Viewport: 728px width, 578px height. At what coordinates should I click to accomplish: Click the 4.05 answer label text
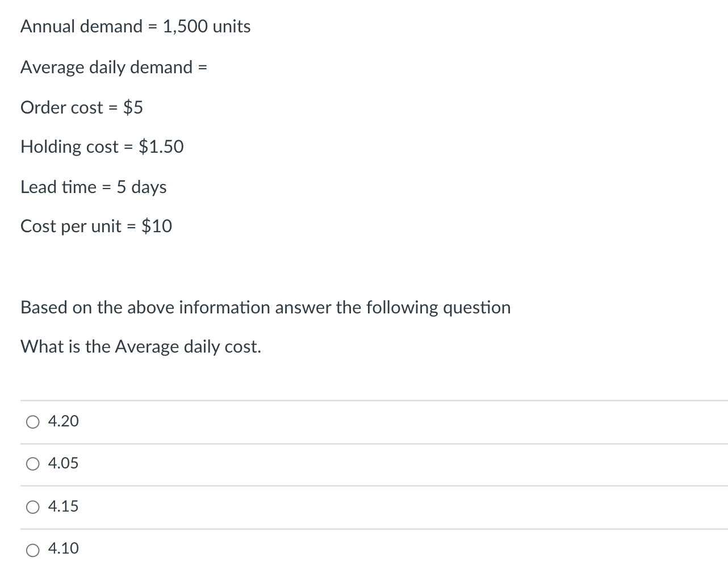point(64,463)
